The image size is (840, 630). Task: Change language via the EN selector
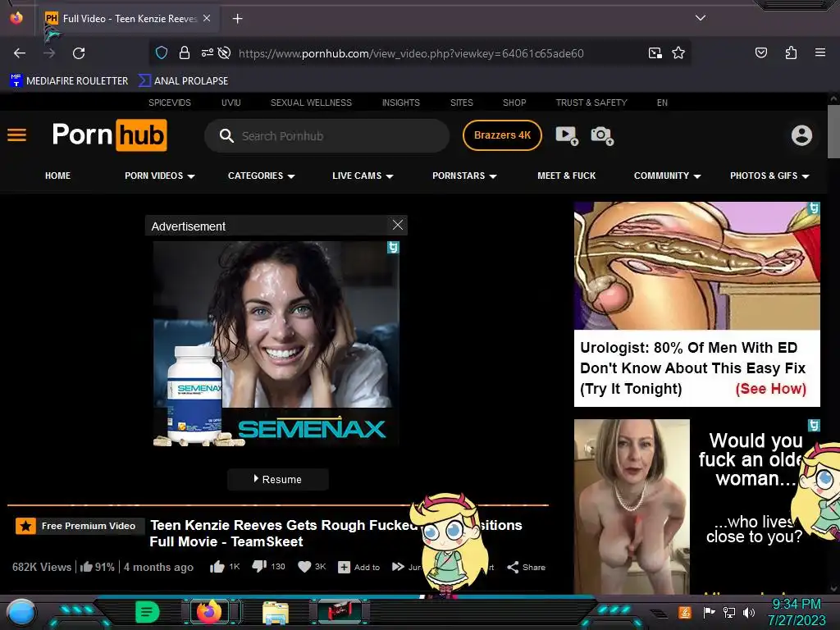(x=662, y=103)
